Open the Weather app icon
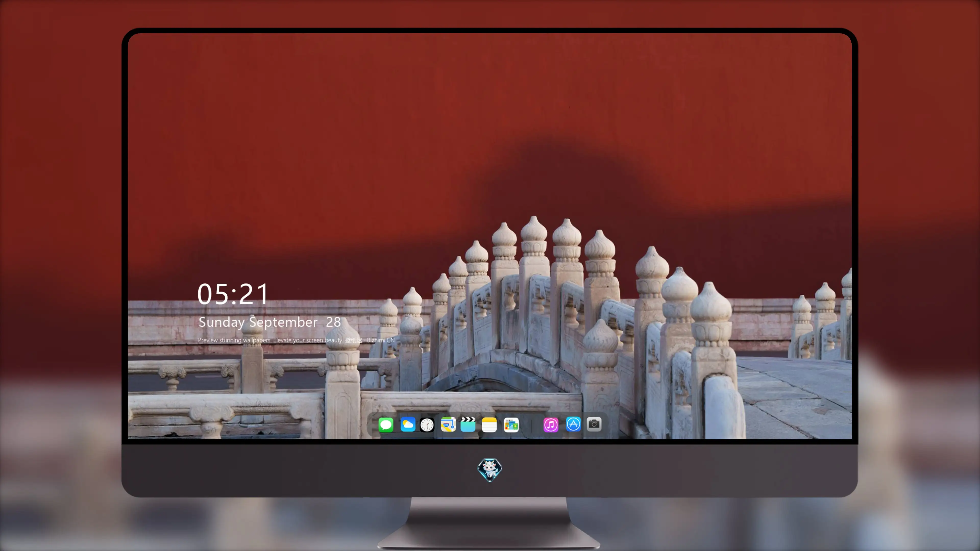Screen dimensions: 980x551 click(x=408, y=424)
